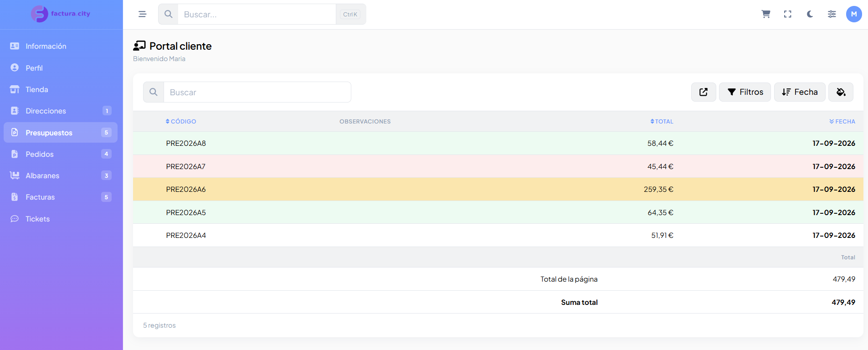The image size is (868, 350).
Task: Click the open-in-new-window export button
Action: 704,92
